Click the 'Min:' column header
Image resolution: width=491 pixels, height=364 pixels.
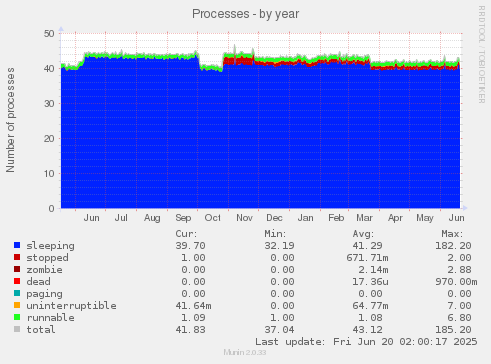pyautogui.click(x=275, y=234)
